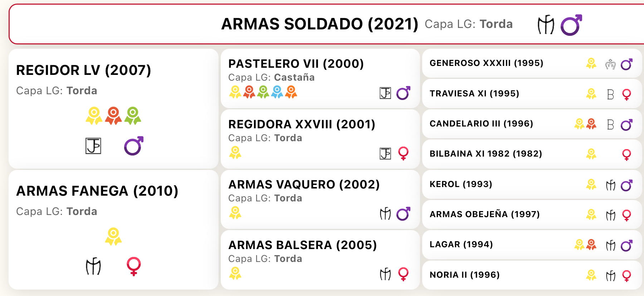The height and width of the screenshot is (296, 644).
Task: Click the brand icon in Armas Balsera card
Action: click(x=385, y=274)
